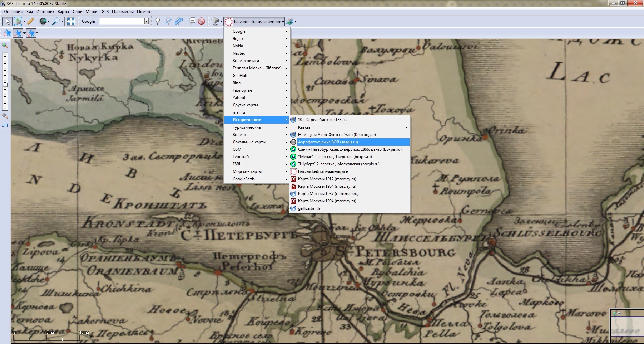This screenshot has width=644, height=344.
Task: Open dropdown arrow next to magnifier tool
Action: (62, 21)
